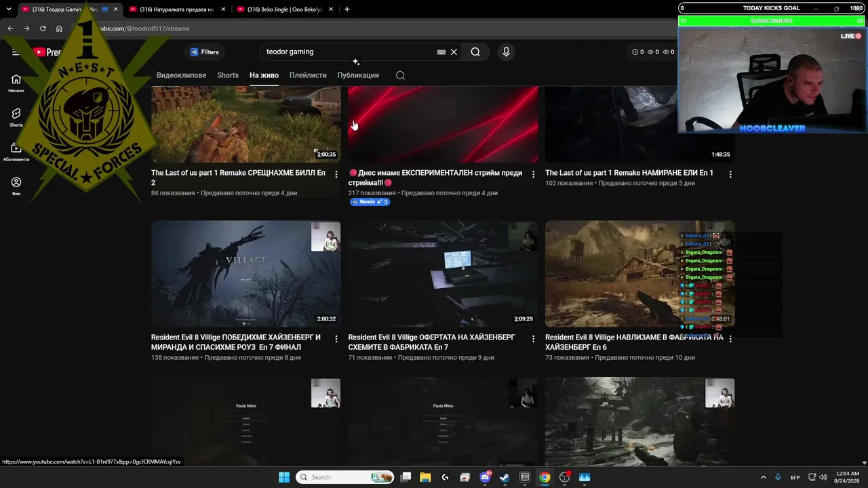Go back in browser history

point(10,28)
